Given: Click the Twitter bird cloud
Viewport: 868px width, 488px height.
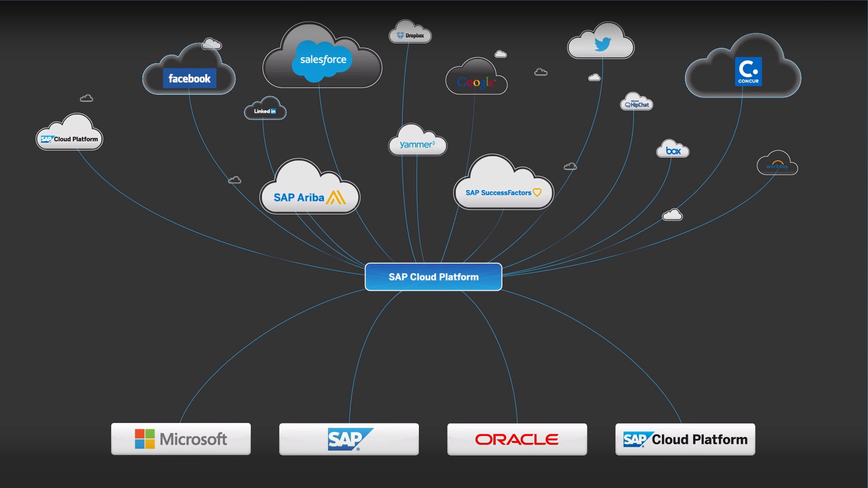Looking at the screenshot, I should click(602, 44).
